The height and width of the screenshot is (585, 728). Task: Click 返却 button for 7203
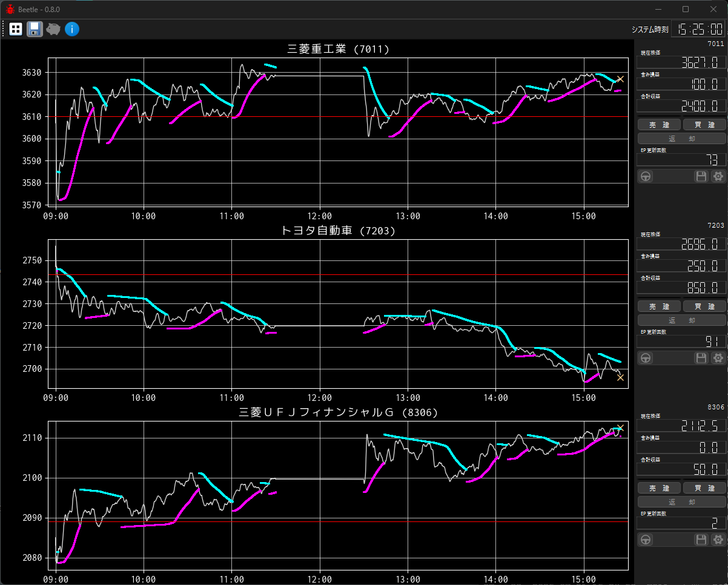coord(681,320)
